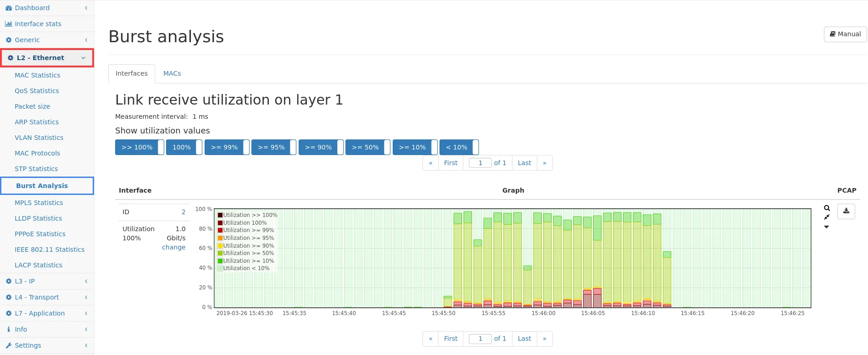
Task: Click the change link under Gbit/s
Action: 173,247
